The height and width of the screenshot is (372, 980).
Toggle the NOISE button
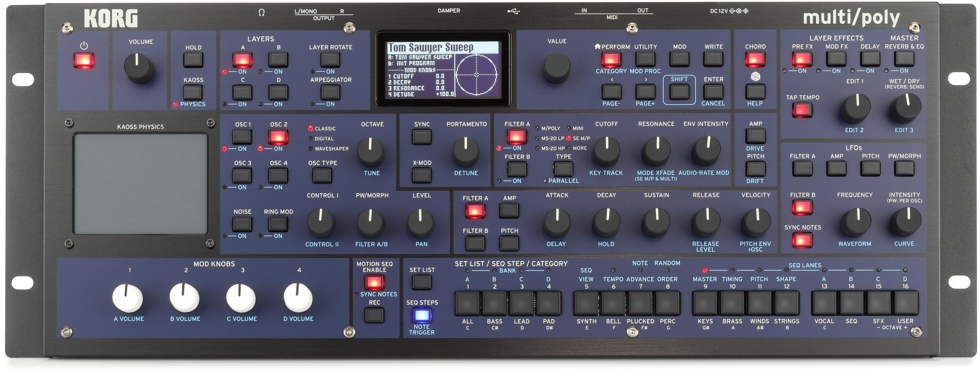[x=242, y=224]
